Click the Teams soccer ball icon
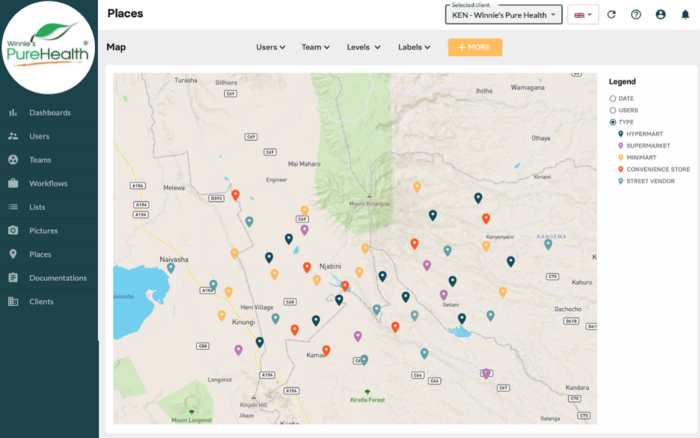700x438 pixels. point(13,160)
